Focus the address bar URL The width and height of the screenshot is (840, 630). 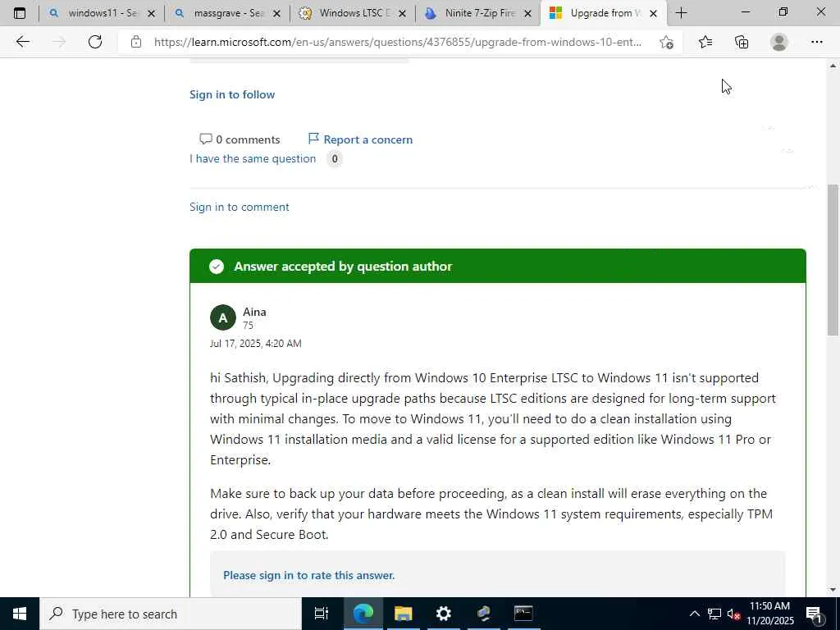[x=398, y=42]
